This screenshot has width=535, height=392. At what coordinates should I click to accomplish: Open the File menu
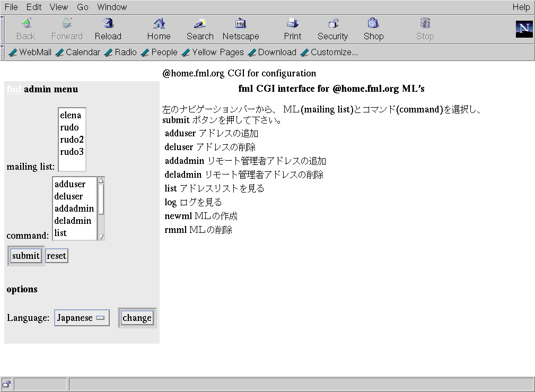(11, 7)
